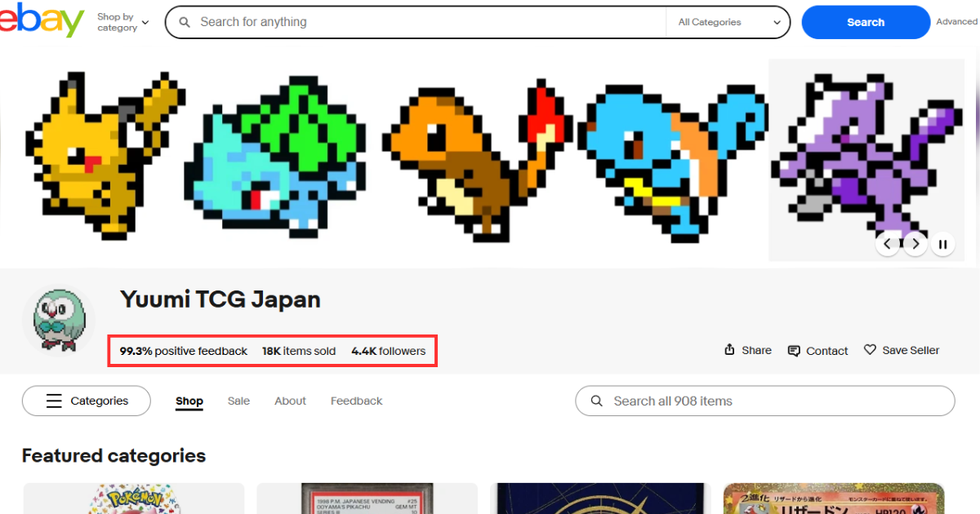Click the Contact message icon
This screenshot has height=514, width=980.
(794, 351)
